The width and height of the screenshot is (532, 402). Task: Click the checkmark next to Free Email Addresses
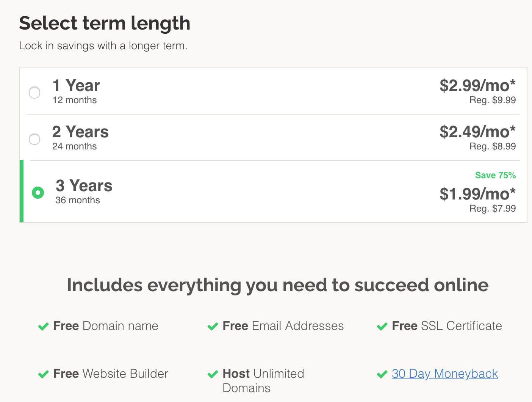click(x=213, y=327)
